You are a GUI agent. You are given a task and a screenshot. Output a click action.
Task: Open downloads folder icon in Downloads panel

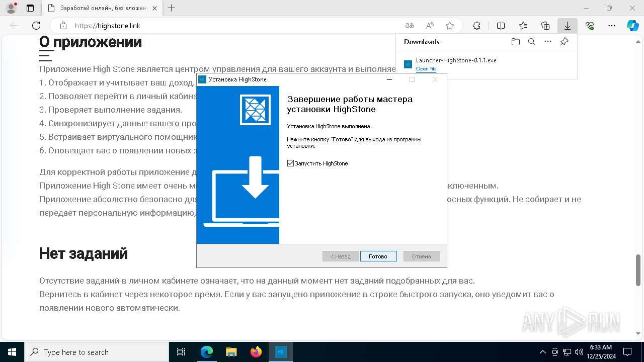515,42
